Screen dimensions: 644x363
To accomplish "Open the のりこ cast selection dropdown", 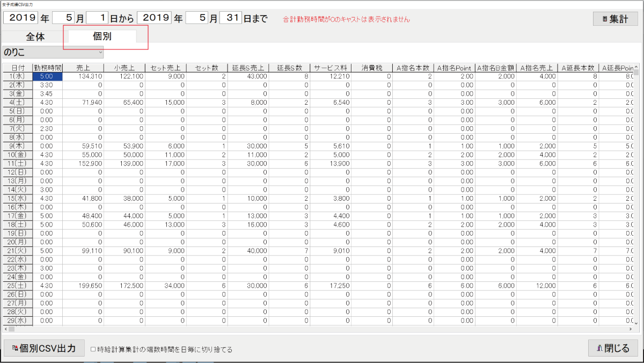I will (53, 52).
